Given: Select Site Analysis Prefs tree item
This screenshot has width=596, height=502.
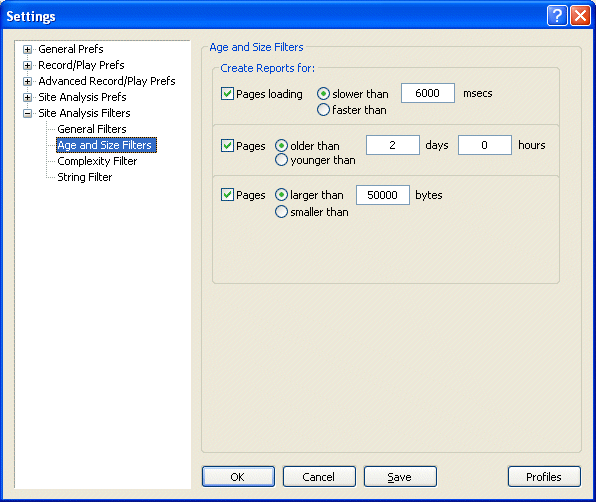Looking at the screenshot, I should (82, 97).
